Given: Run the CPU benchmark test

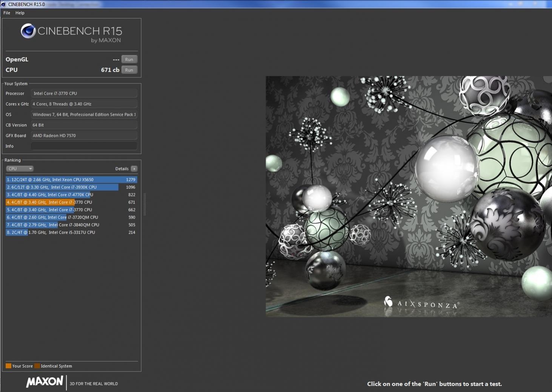Looking at the screenshot, I should tap(129, 70).
